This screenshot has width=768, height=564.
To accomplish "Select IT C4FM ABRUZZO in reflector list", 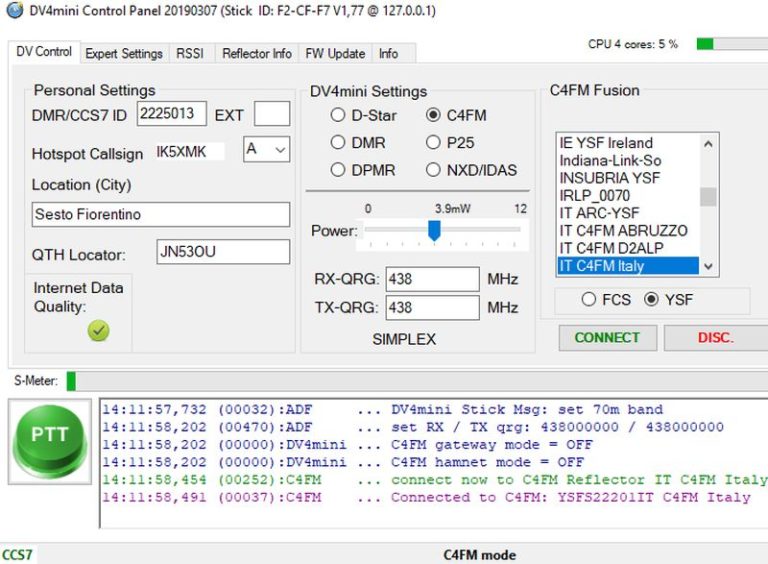I will point(629,231).
